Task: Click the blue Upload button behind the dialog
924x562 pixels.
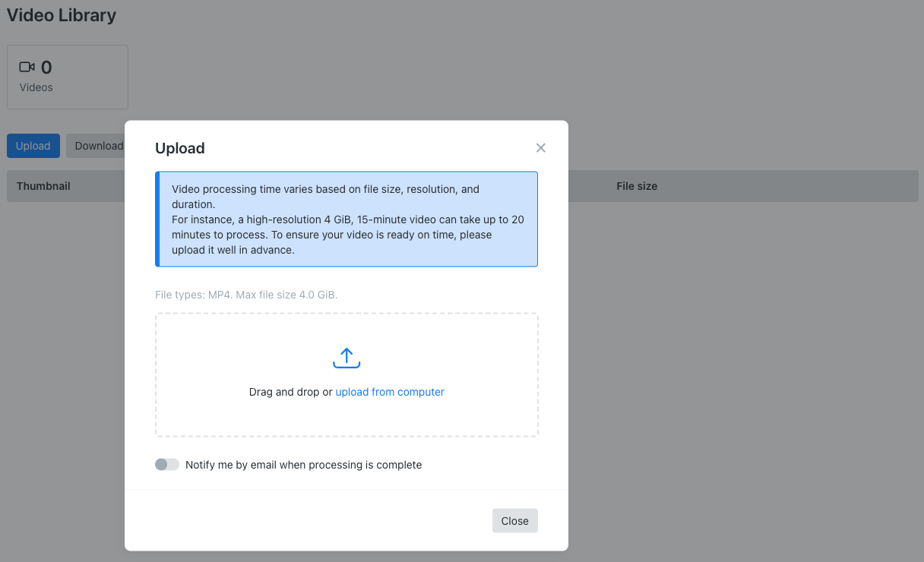Action: click(x=33, y=146)
